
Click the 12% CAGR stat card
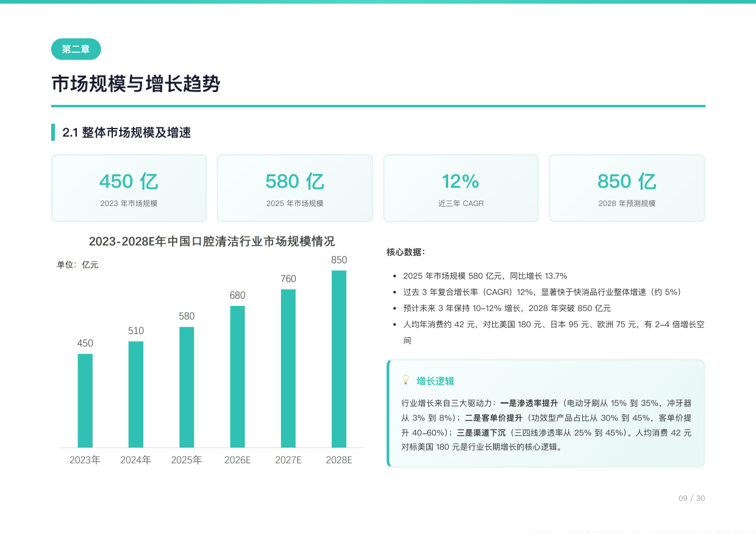461,188
